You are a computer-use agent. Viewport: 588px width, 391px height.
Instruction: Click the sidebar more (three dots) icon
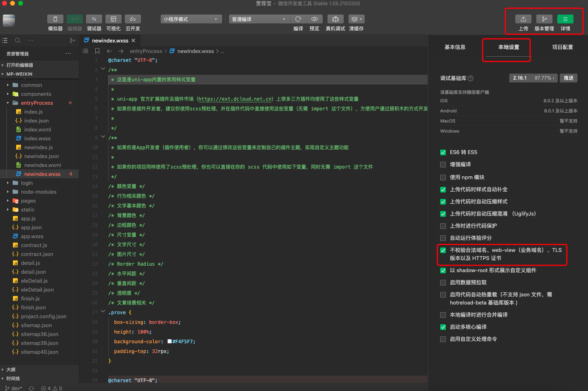31,40
